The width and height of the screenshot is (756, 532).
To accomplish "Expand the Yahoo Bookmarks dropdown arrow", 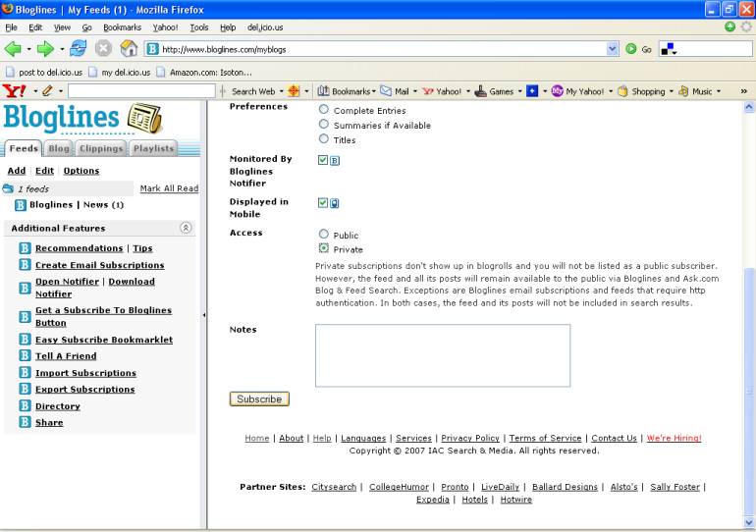I will click(374, 91).
